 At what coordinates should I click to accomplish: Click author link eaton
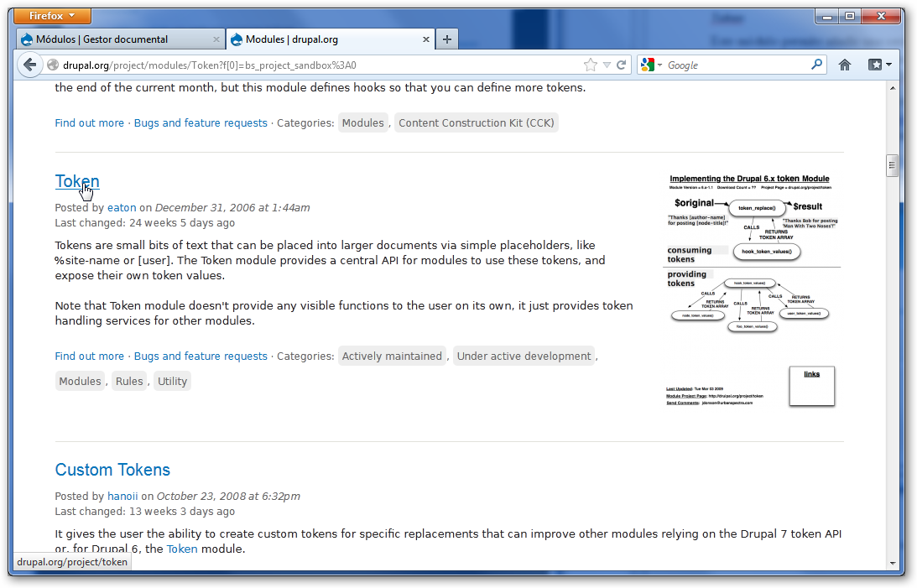(122, 208)
